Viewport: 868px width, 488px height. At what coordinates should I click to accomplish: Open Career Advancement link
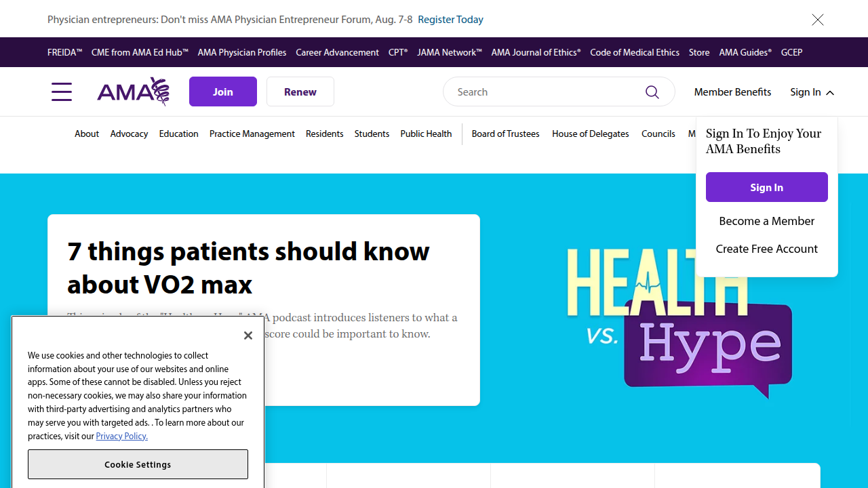pos(337,52)
